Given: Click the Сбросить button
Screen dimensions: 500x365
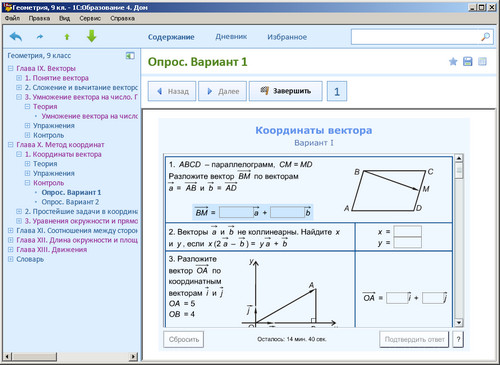Looking at the screenshot, I should (184, 339).
